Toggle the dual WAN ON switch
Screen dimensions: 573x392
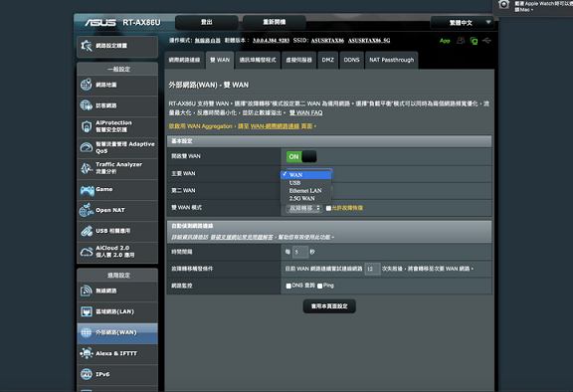tap(301, 157)
